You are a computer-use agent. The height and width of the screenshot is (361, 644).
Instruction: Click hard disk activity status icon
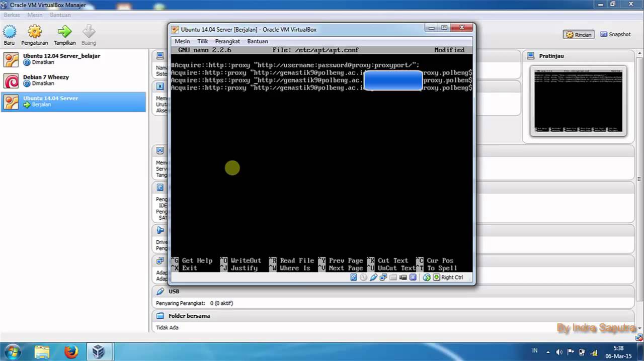[354, 277]
